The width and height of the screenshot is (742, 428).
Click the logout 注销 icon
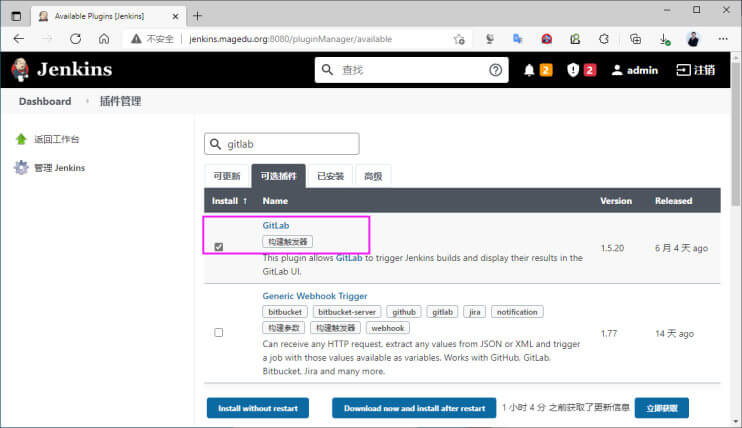pos(683,70)
